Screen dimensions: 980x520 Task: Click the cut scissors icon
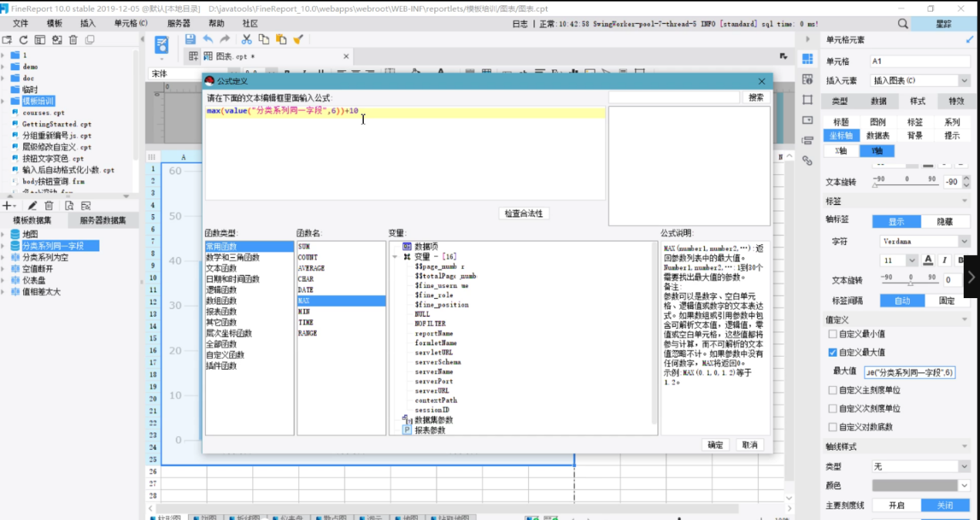click(x=247, y=39)
